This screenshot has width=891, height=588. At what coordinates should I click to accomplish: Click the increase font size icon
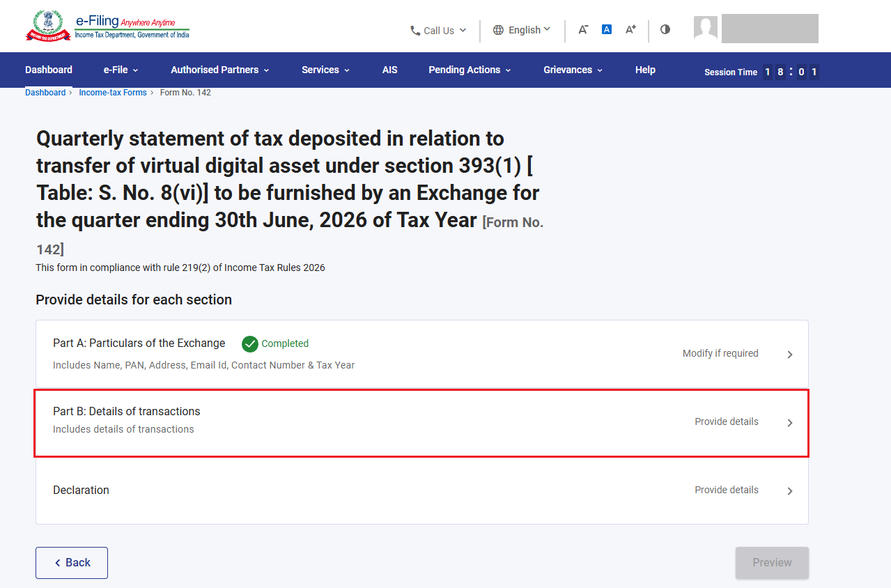point(630,29)
